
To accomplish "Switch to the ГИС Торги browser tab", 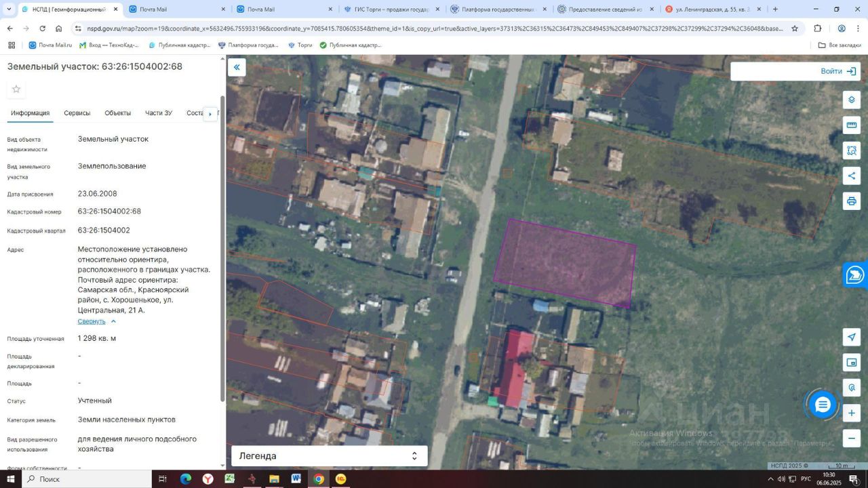I will pos(393,9).
